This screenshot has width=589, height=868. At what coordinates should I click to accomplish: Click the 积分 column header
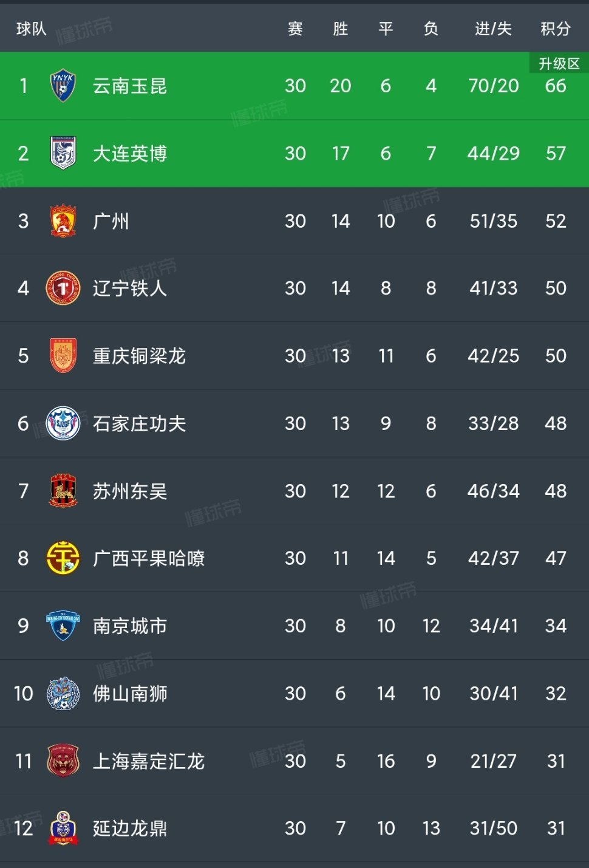click(556, 29)
